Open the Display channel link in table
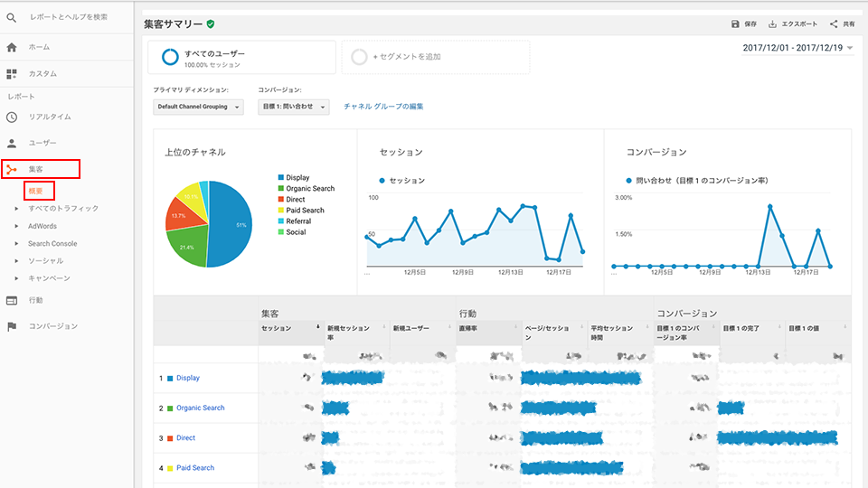The image size is (868, 488). tap(188, 379)
